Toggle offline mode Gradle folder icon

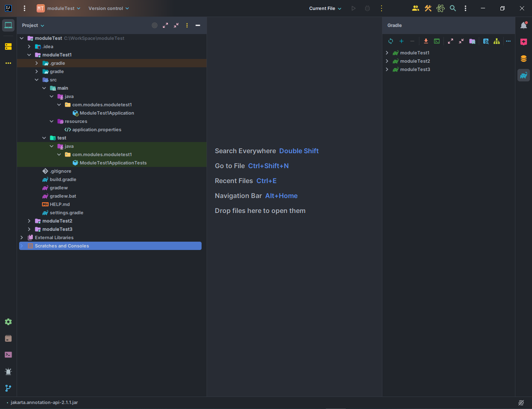click(x=472, y=41)
